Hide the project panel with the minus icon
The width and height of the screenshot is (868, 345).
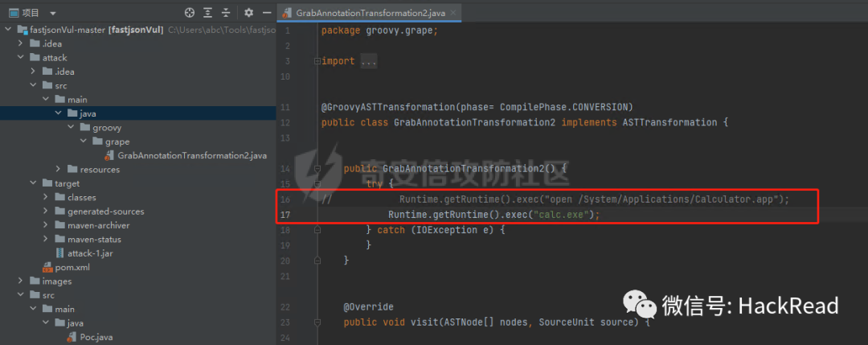[x=267, y=12]
